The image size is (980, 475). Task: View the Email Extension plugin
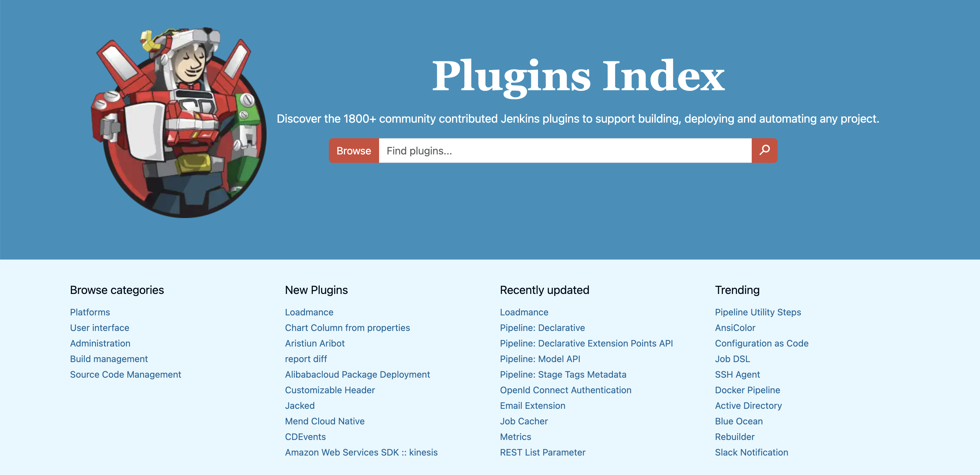click(532, 406)
